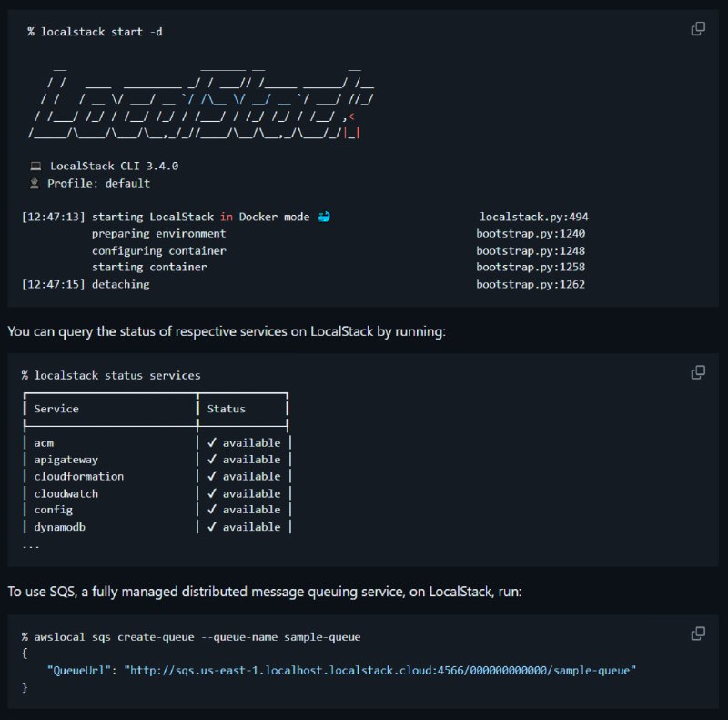Click the profile person icon
This screenshot has width=728, height=720.
pos(35,184)
